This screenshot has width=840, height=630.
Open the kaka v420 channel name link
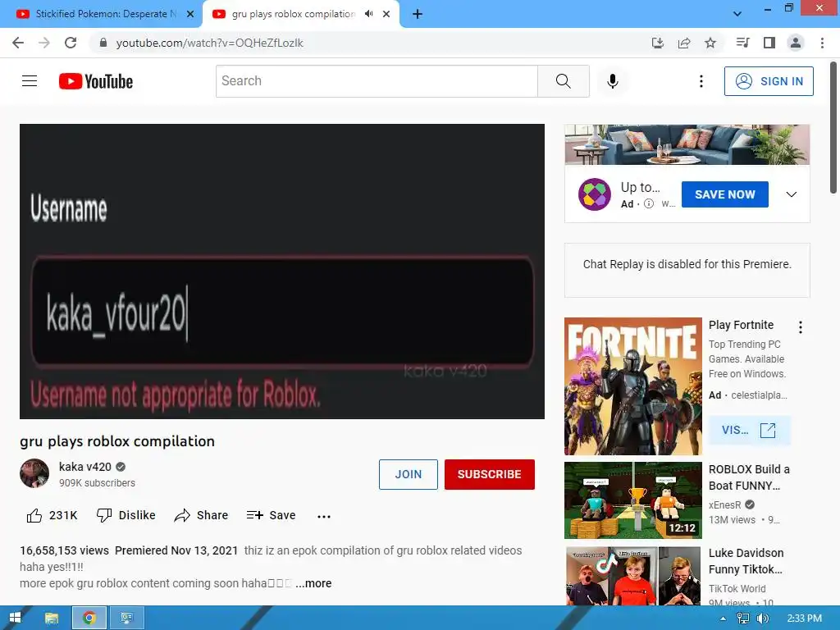pos(85,467)
